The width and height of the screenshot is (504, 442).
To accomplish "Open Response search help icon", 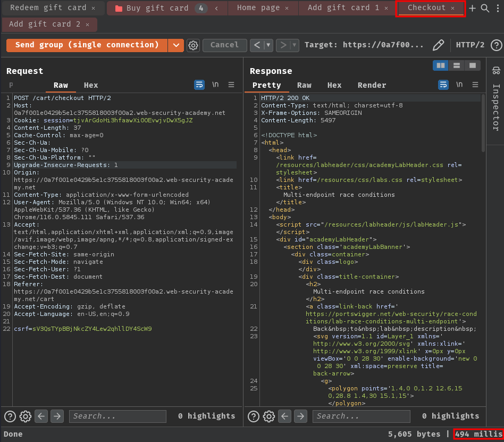I will tap(254, 416).
